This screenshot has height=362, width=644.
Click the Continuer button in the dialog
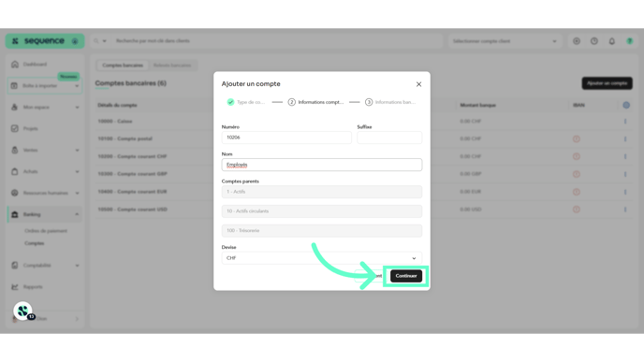[406, 276]
